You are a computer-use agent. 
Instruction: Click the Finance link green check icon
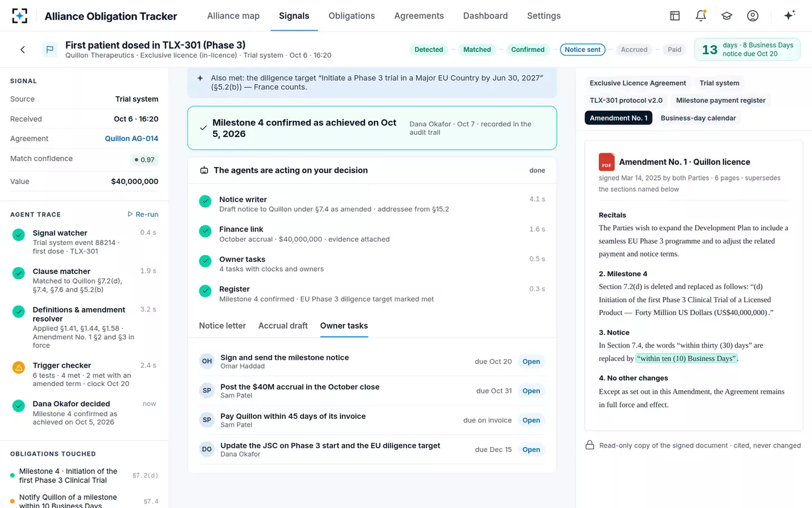(205, 231)
